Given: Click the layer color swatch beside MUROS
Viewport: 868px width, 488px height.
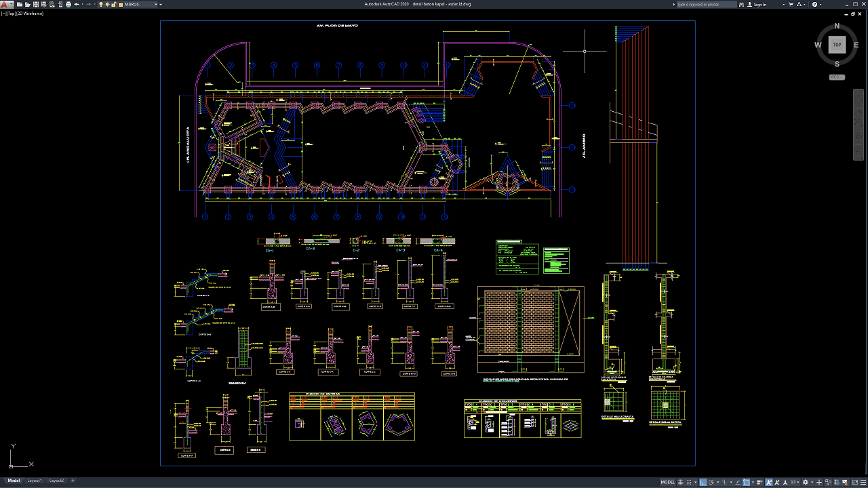Looking at the screenshot, I should (121, 4).
